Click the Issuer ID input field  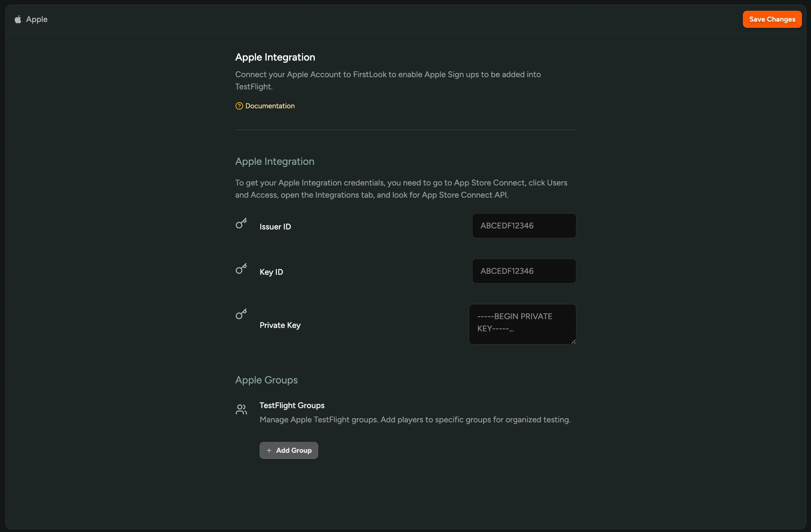click(524, 225)
